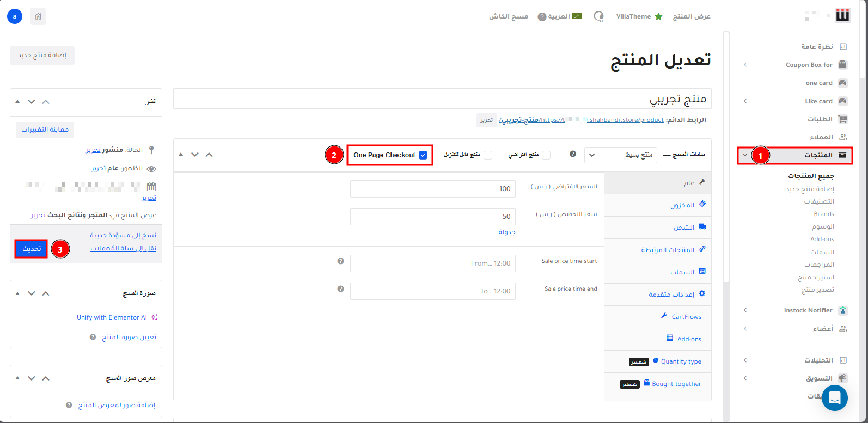
Task: Click help icon beside product type dropdown
Action: pyautogui.click(x=573, y=154)
